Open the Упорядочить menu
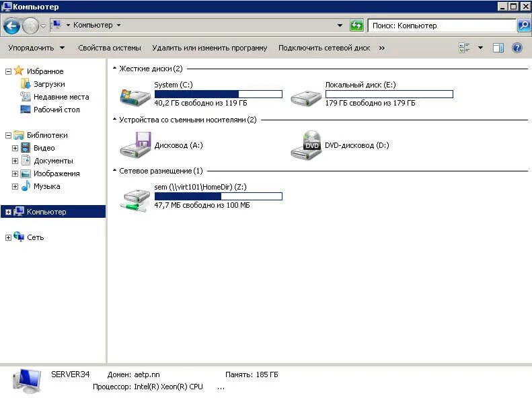 (36, 48)
